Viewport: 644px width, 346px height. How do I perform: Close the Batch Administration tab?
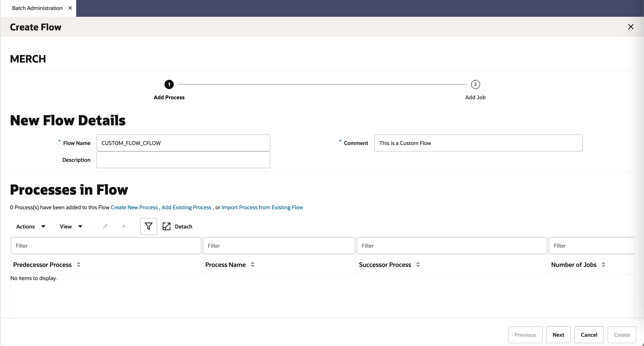click(70, 8)
